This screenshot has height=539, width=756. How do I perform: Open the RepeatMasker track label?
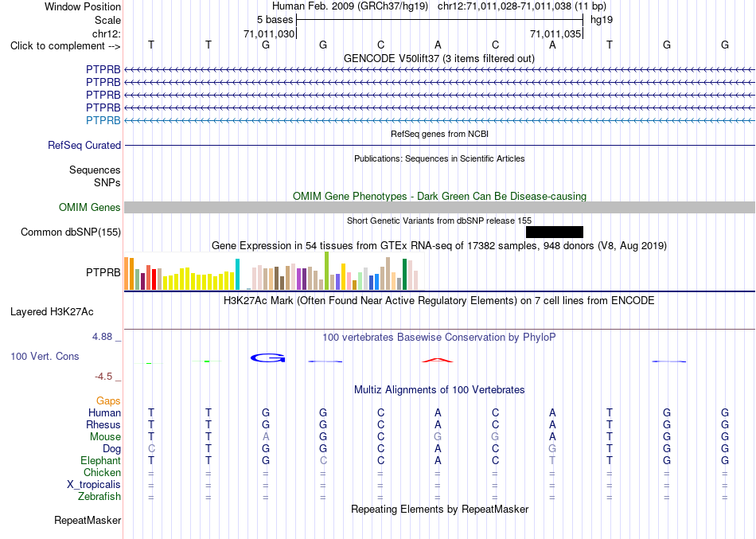point(88,521)
